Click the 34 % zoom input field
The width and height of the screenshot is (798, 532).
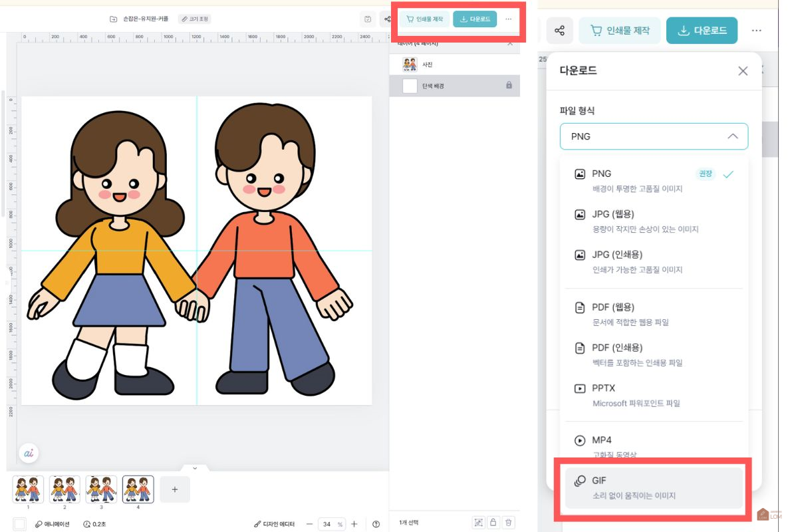[x=331, y=524]
